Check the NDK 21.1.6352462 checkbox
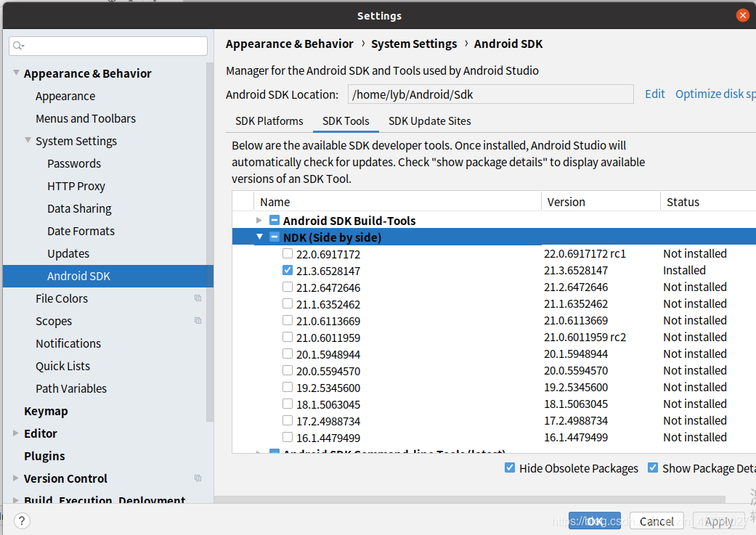 click(x=288, y=303)
